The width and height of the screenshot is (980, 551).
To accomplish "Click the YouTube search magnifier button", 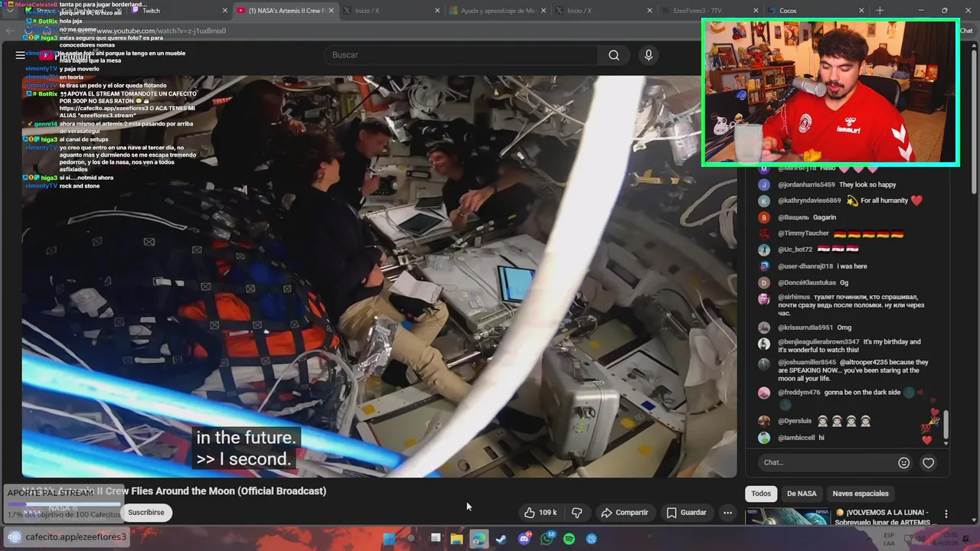I will 614,55.
